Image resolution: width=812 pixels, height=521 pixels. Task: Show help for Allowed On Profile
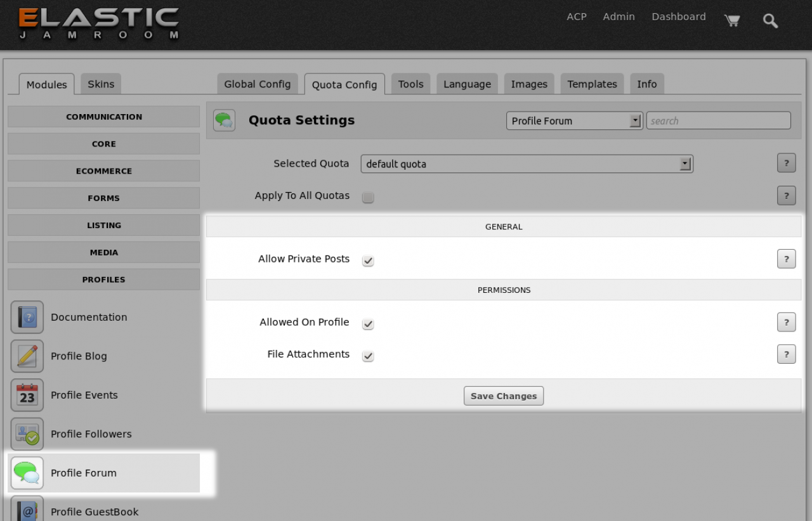[x=787, y=322]
